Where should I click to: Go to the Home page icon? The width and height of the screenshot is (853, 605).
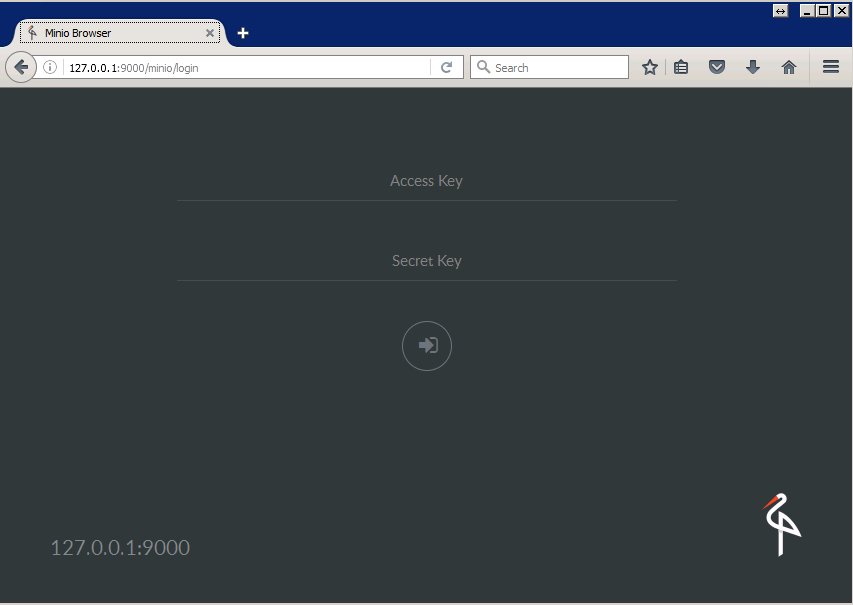click(x=788, y=67)
